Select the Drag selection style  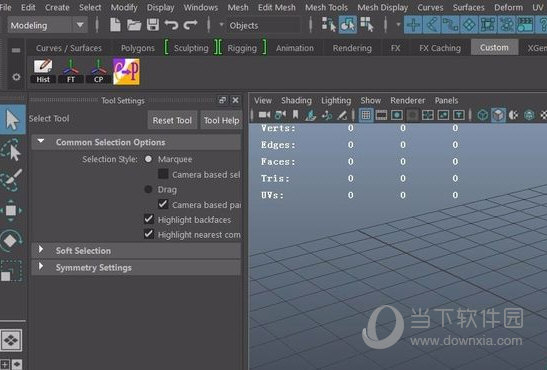(148, 189)
